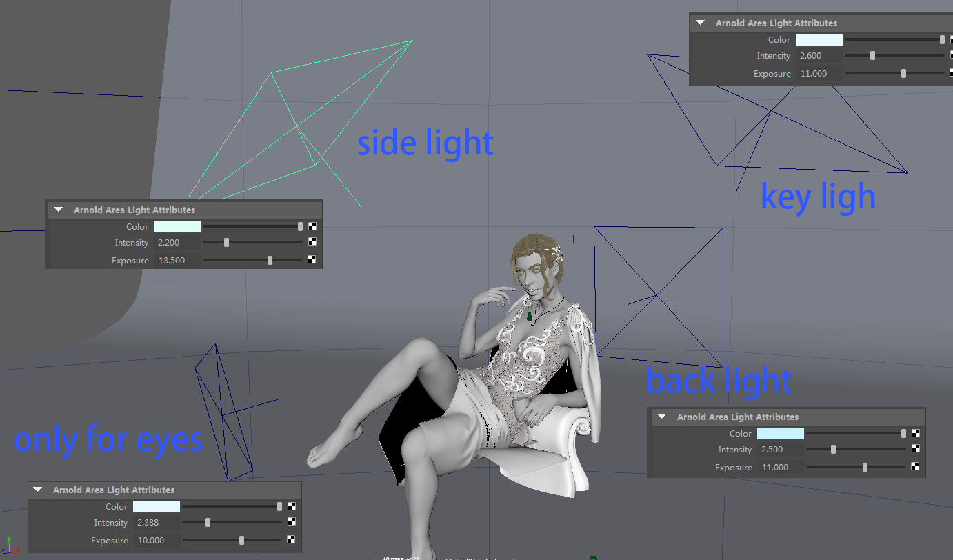Click exposure slider in 2.500 intensity panel
This screenshot has width=953, height=560.
(856, 467)
